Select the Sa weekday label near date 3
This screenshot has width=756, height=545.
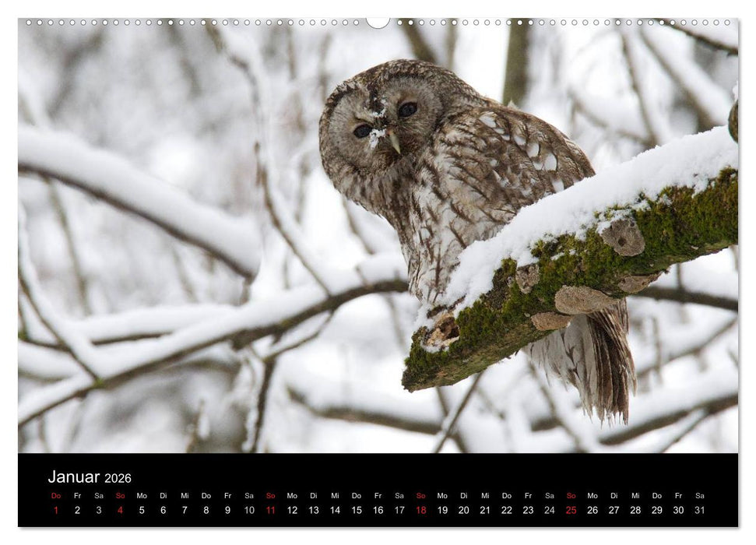(97, 495)
